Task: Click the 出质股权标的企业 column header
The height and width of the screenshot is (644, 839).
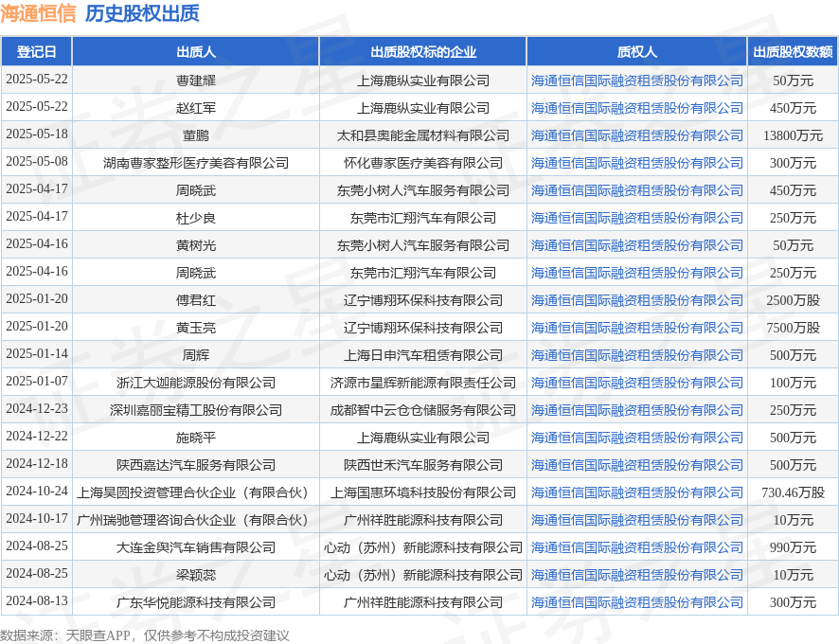Action: (423, 52)
